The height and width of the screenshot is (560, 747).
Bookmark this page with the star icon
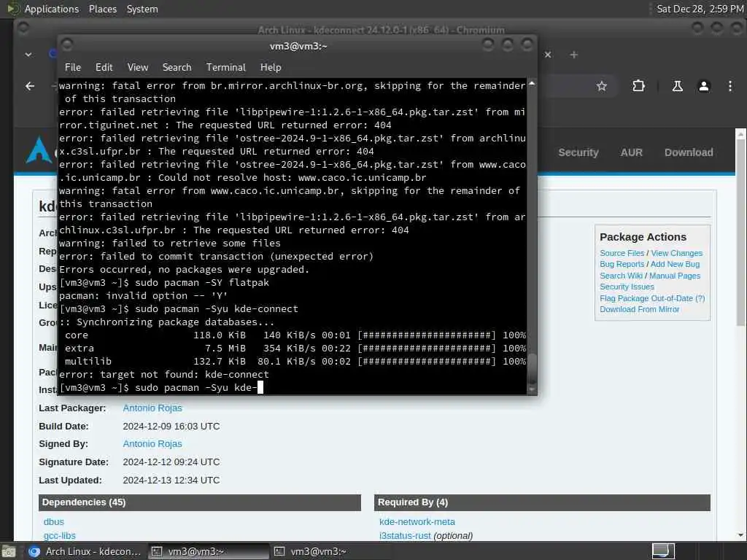[x=602, y=86]
